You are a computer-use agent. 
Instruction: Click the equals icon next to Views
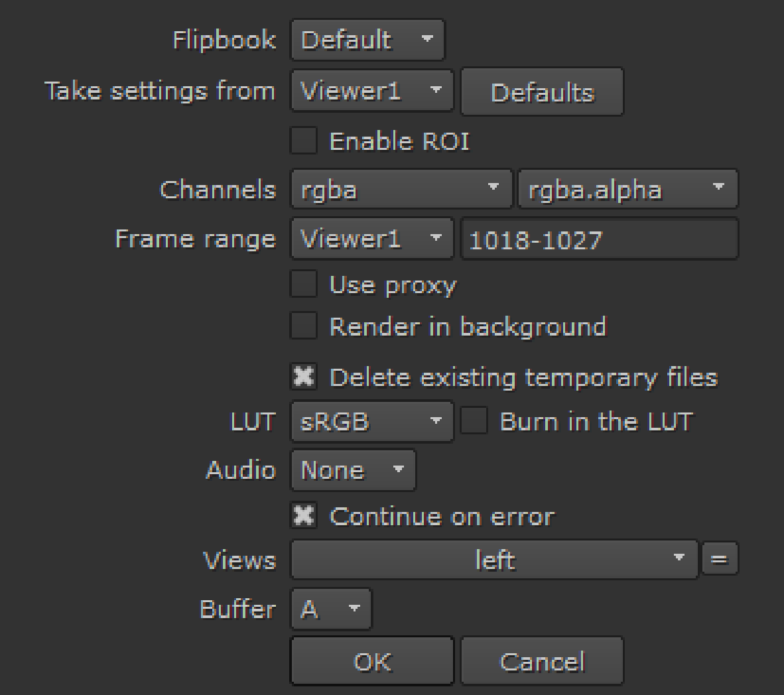tap(719, 559)
